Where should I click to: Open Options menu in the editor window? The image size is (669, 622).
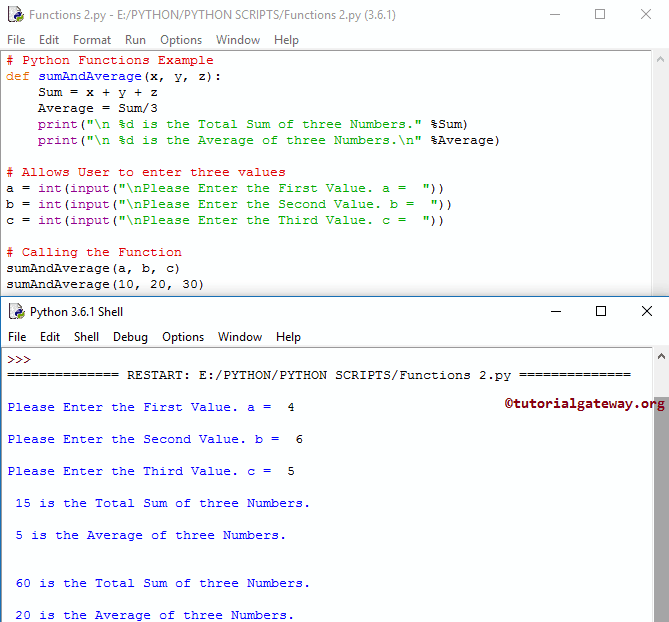pos(181,40)
